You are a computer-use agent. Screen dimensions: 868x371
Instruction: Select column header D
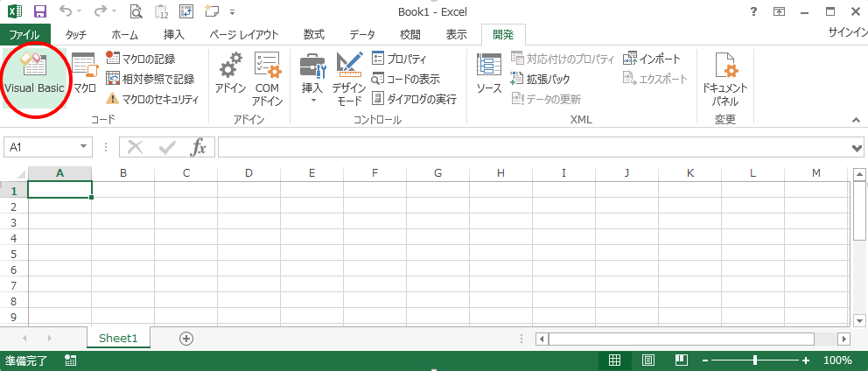click(249, 173)
